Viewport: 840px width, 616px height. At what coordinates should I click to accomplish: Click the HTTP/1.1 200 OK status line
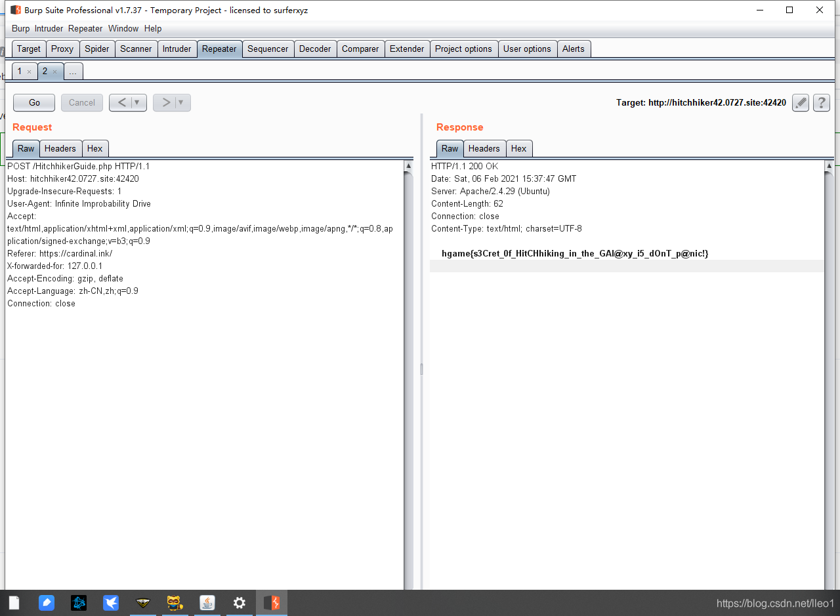(465, 167)
